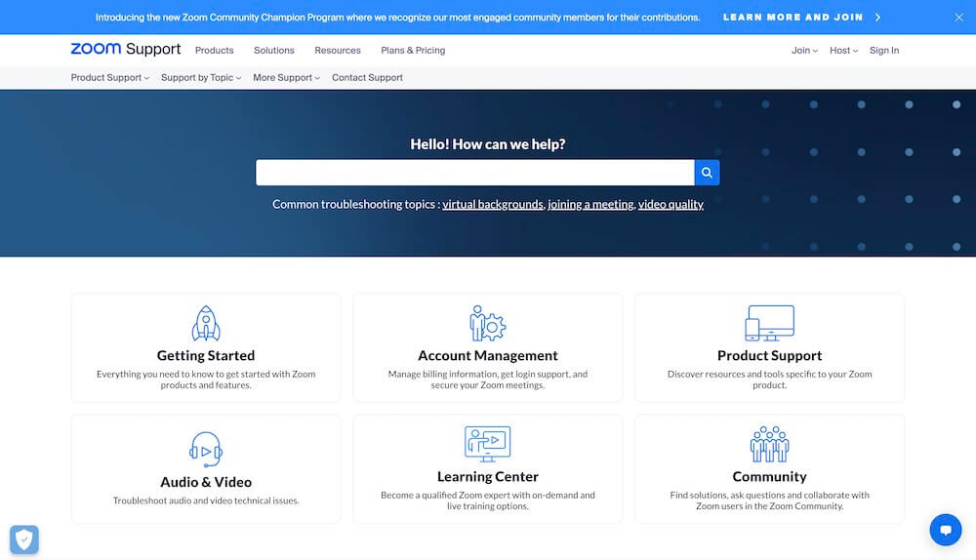Go to Contact Support
This screenshot has height=560, width=976.
[367, 78]
